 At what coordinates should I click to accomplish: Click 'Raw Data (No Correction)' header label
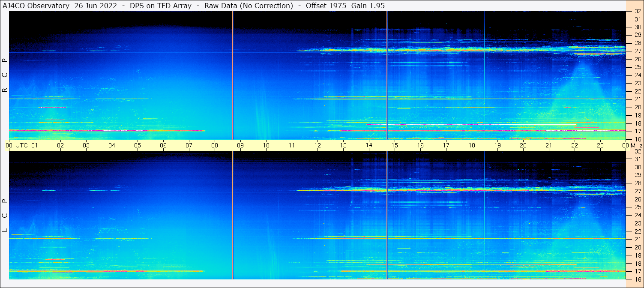249,6
